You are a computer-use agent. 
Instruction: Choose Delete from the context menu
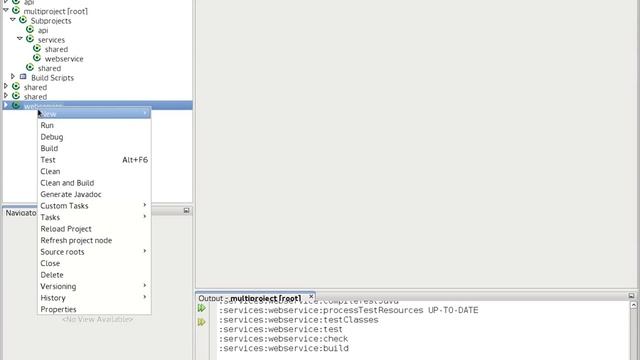(94, 275)
